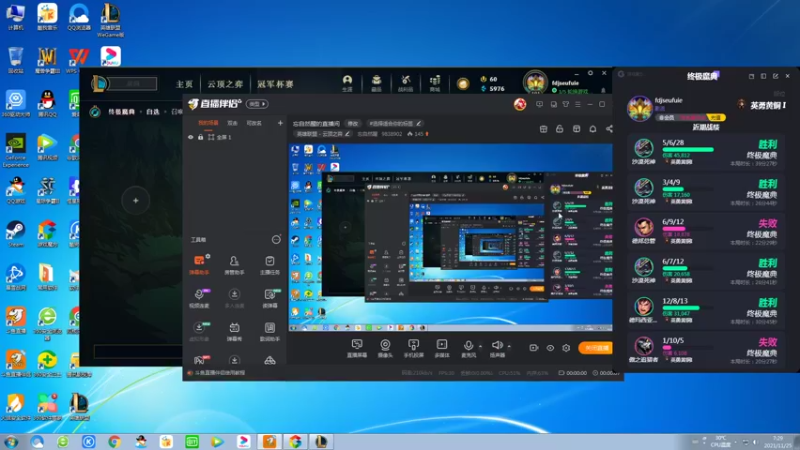Select the 可改名 scene tab
The height and width of the screenshot is (450, 800).
[254, 123]
